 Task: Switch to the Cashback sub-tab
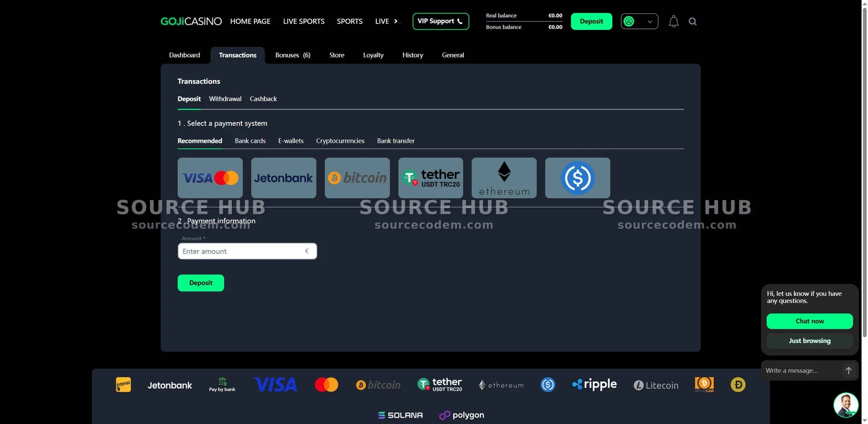coord(263,99)
